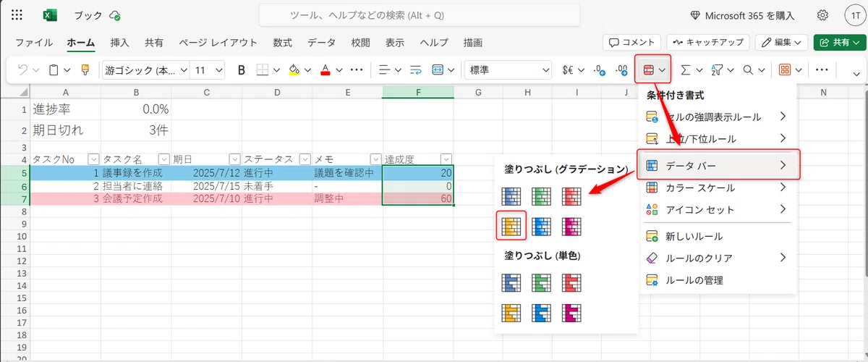Click the AutoSum sigma icon
The width and height of the screenshot is (868, 362).
click(x=686, y=70)
